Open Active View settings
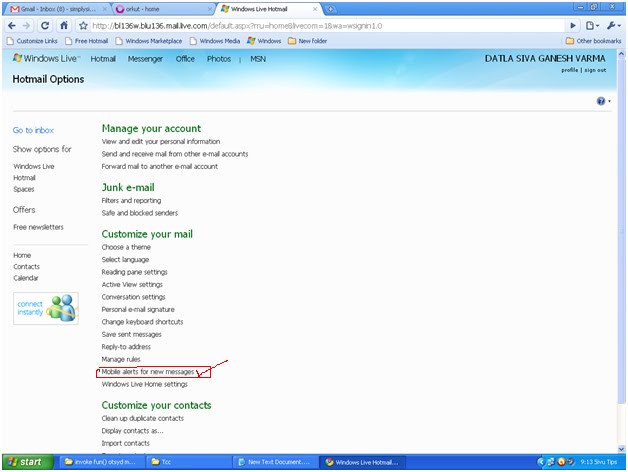This screenshot has height=472, width=628. coord(132,284)
